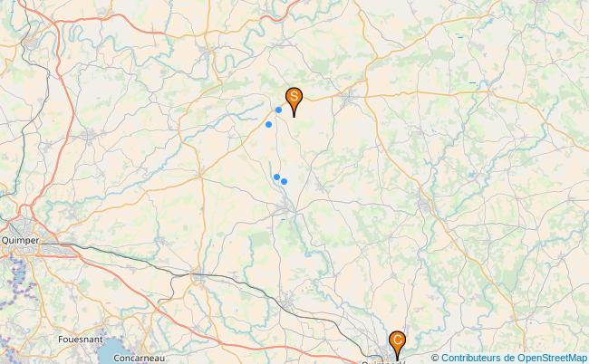
Task: Click the left dot of the lower blue pair
Action: tap(276, 177)
